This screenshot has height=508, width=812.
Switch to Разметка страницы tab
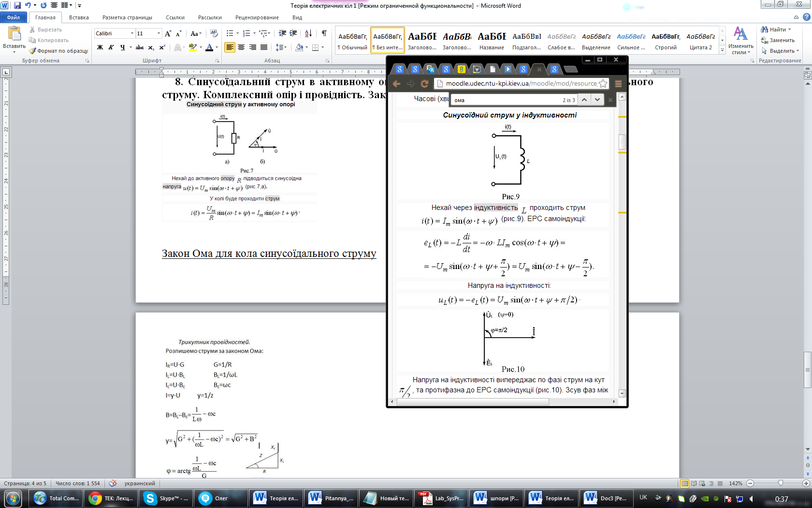pos(127,17)
